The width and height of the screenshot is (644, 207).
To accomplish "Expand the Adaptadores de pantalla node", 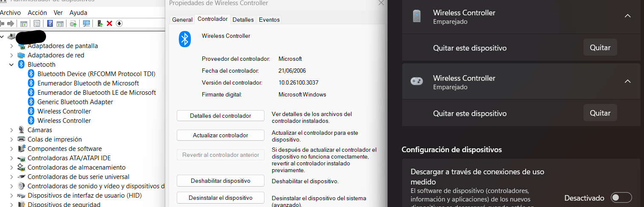I will (x=11, y=46).
